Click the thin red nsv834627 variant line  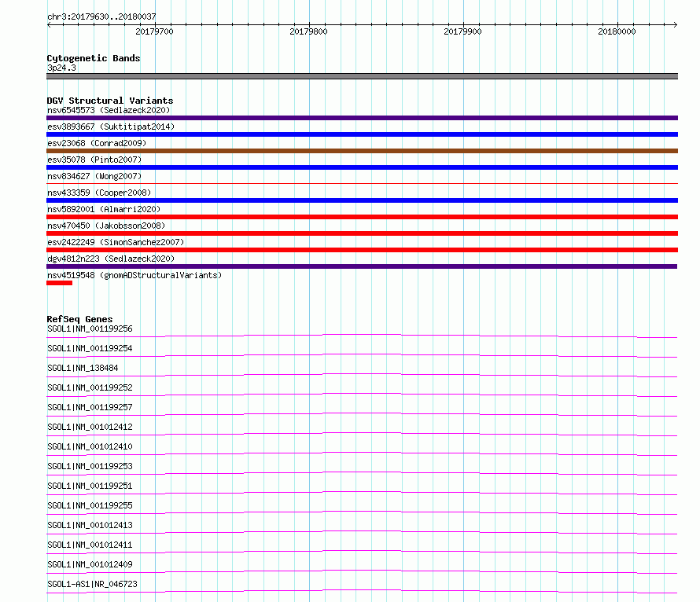pyautogui.click(x=362, y=183)
